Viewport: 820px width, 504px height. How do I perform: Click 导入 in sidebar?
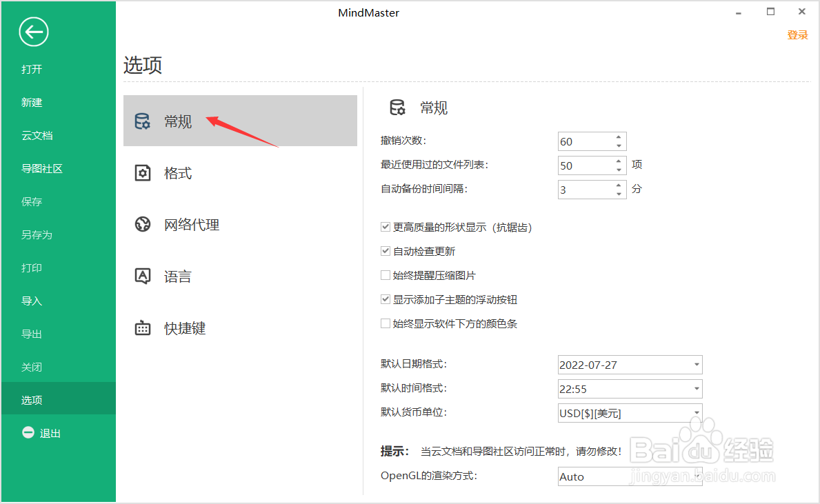[31, 301]
